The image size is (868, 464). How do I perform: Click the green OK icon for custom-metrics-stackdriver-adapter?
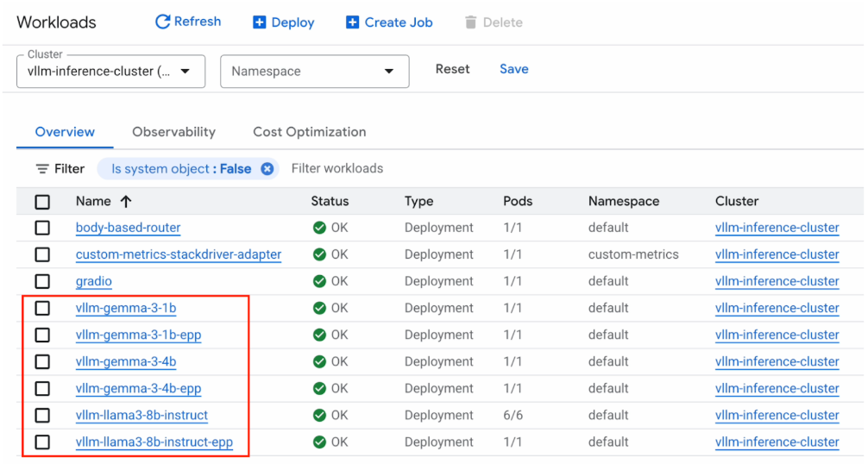(319, 254)
